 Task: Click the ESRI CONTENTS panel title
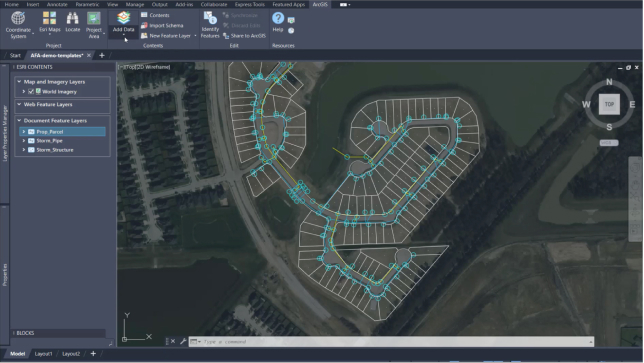[34, 67]
